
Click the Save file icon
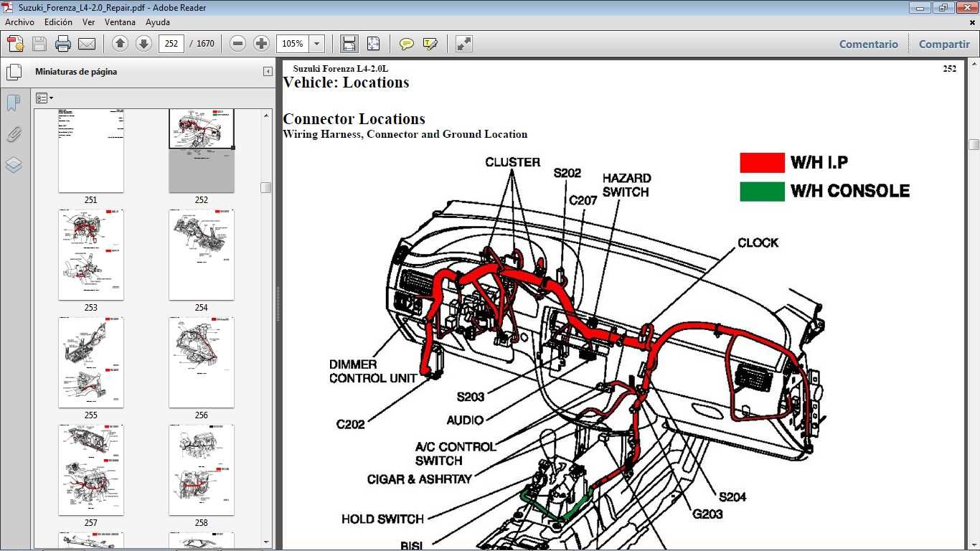(39, 44)
